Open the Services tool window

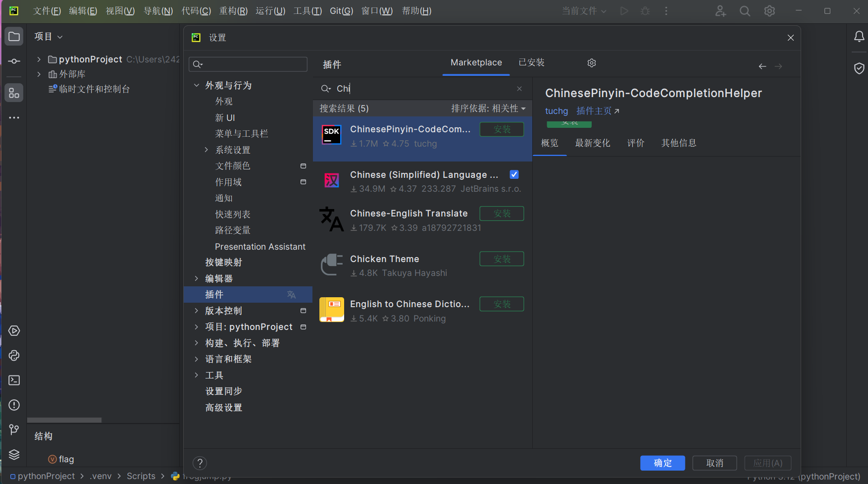point(14,331)
